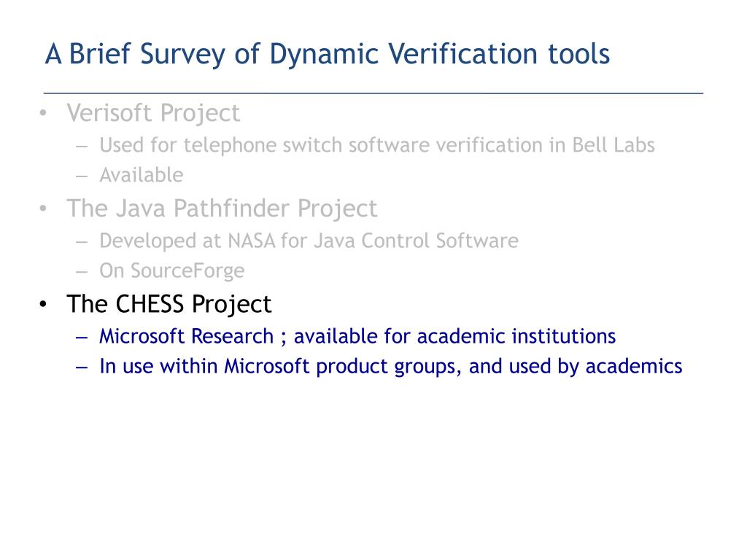Select the "Verisoft Project" bullet text
This screenshot has height=560, width=747.
point(153,113)
